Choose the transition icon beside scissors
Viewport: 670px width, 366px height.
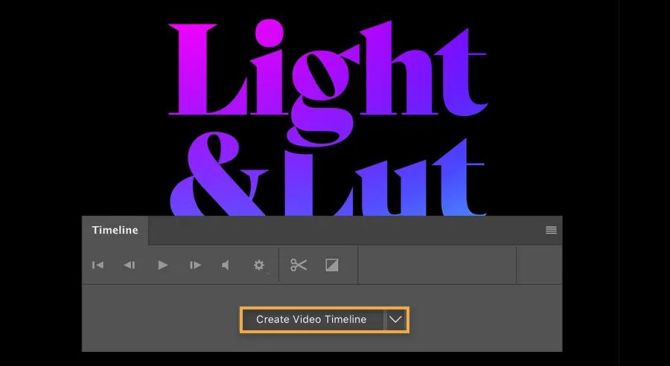click(x=332, y=265)
